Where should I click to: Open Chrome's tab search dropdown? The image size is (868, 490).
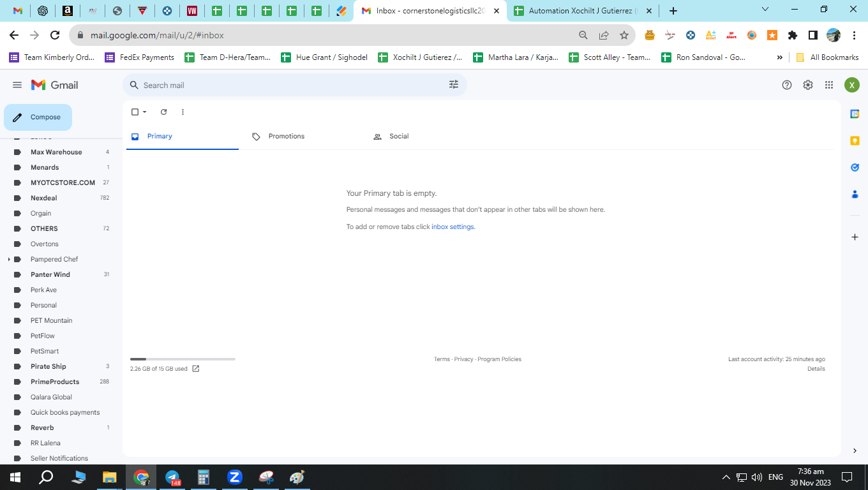pos(766,10)
